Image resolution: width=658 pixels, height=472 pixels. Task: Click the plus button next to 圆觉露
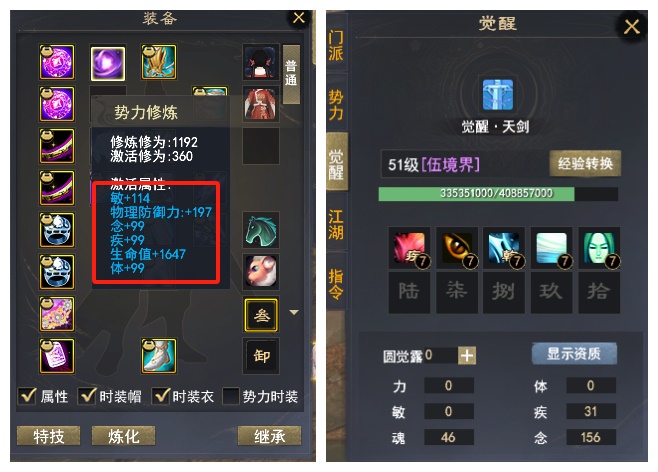click(x=467, y=356)
